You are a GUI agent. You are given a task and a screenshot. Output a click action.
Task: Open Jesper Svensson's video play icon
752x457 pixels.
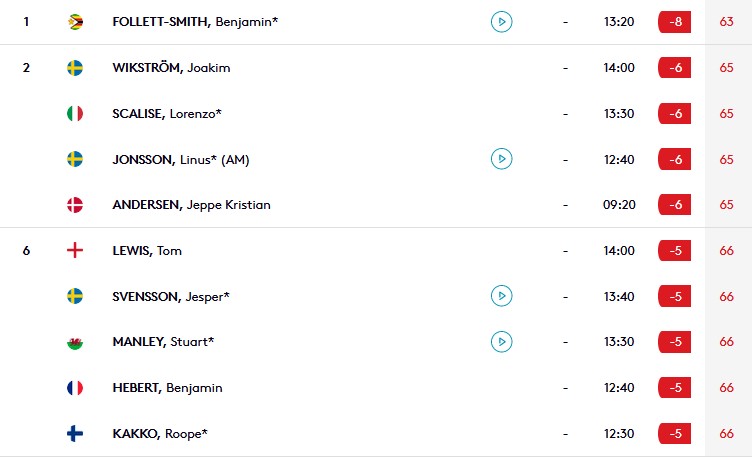(501, 296)
